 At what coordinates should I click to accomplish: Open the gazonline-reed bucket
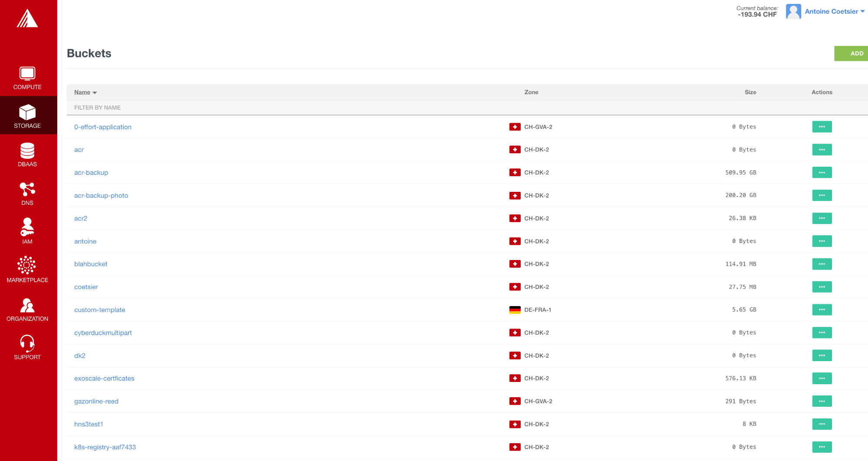[96, 401]
